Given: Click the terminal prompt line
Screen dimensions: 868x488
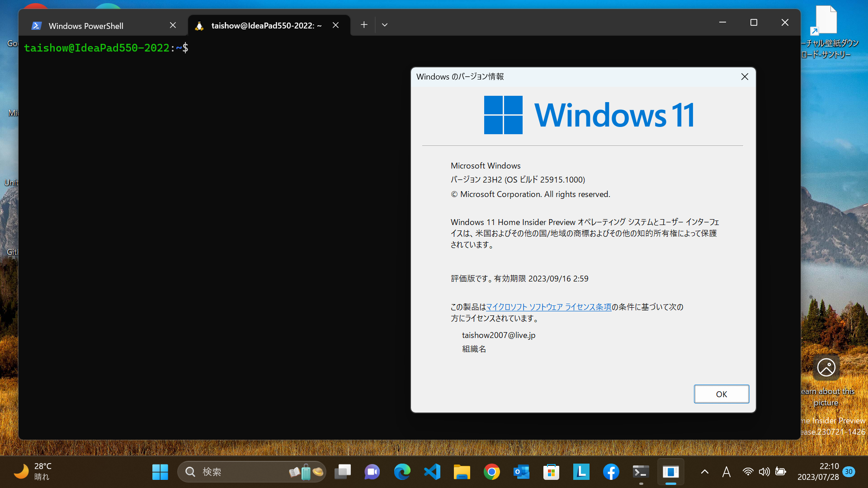Looking at the screenshot, I should pyautogui.click(x=106, y=48).
